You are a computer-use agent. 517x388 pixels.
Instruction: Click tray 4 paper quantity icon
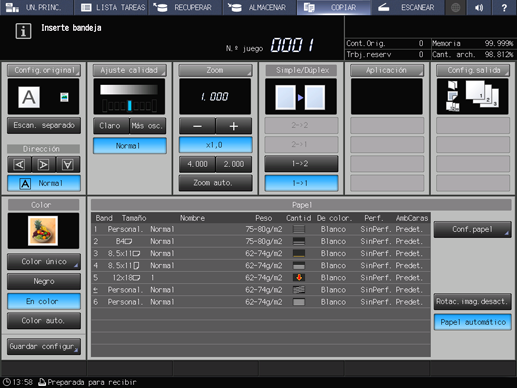coord(299,266)
